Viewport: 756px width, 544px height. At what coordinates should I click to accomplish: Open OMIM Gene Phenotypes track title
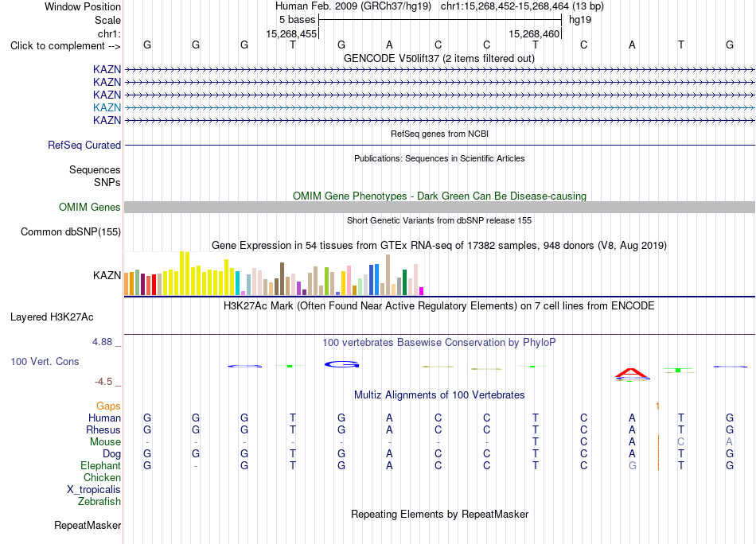pyautogui.click(x=439, y=196)
